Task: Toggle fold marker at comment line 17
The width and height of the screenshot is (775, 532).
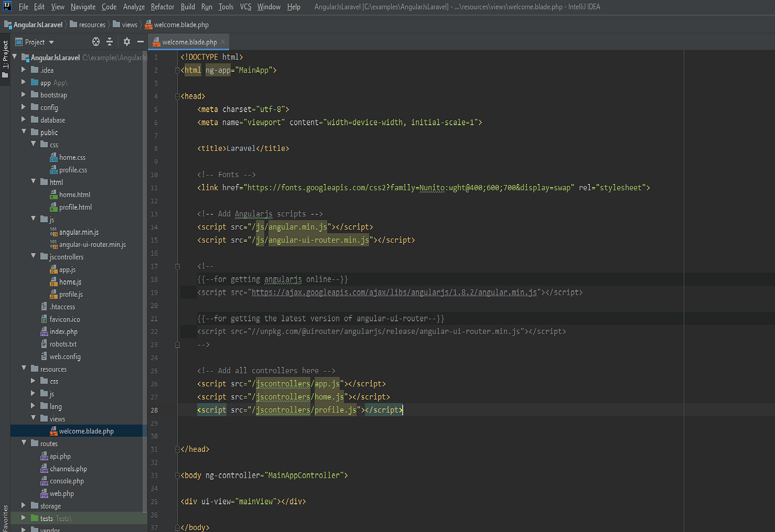Action: [177, 266]
